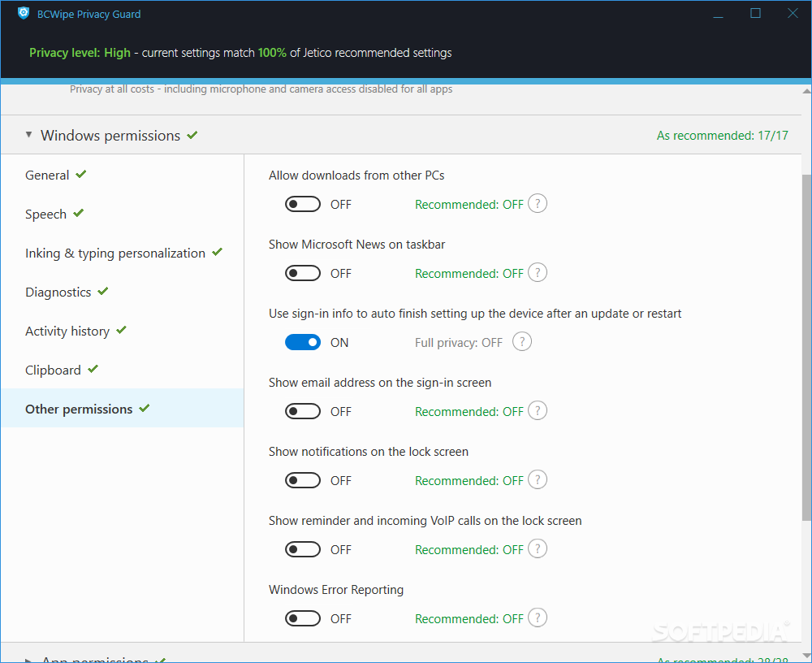Select the Other permissions category
The image size is (812, 663).
point(123,409)
